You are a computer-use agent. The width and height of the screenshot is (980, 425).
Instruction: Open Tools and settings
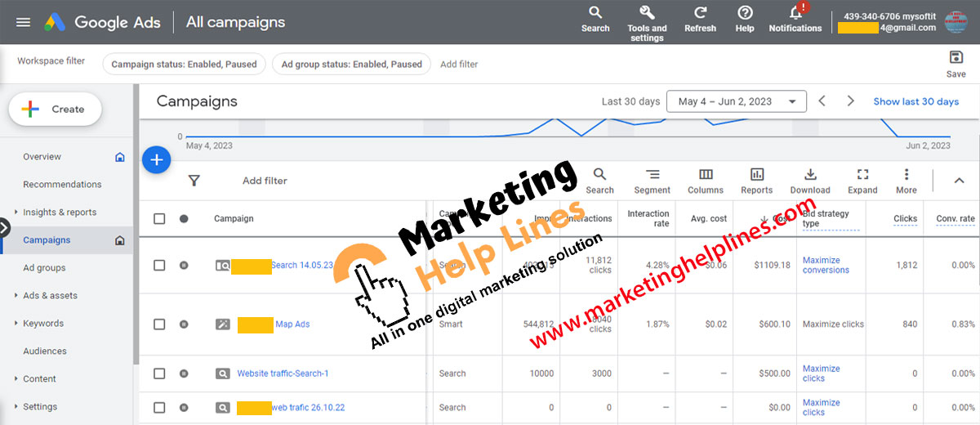tap(647, 23)
